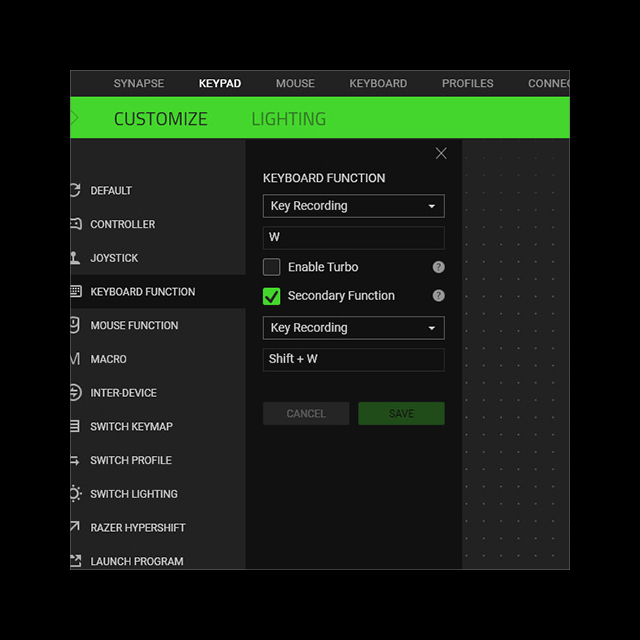Click the Cancel button

pyautogui.click(x=306, y=413)
